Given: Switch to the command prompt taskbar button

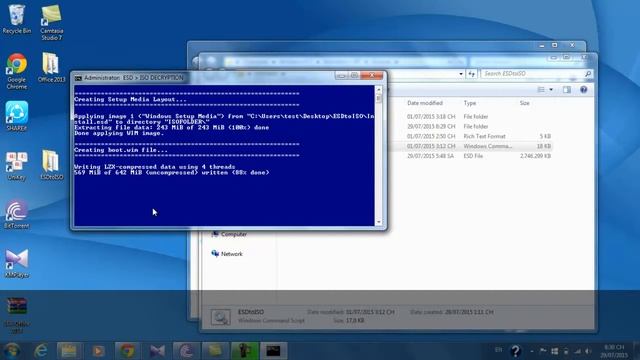Looking at the screenshot, I should [x=273, y=351].
